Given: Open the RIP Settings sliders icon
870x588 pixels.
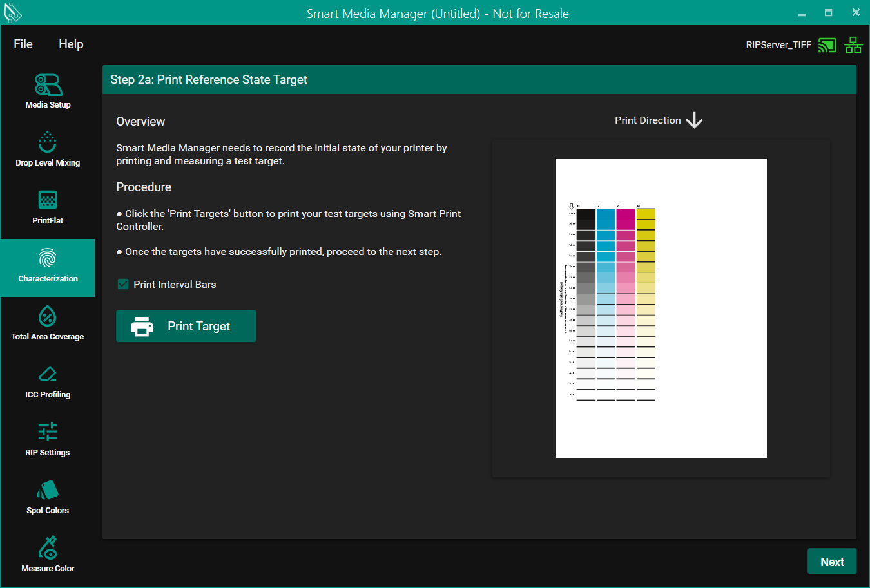Looking at the screenshot, I should (48, 432).
